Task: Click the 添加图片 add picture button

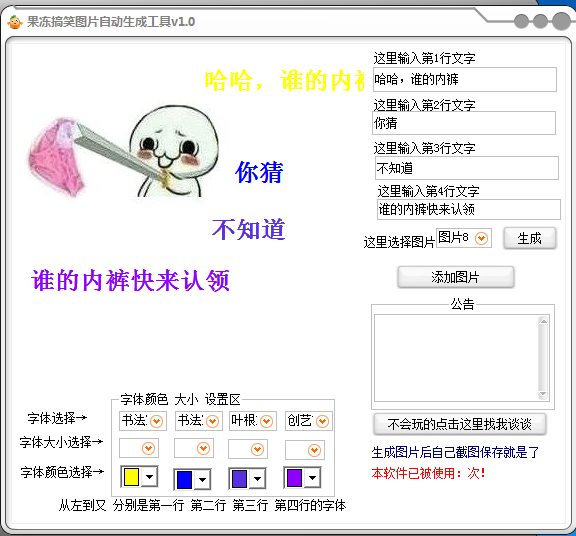Action: (x=456, y=277)
